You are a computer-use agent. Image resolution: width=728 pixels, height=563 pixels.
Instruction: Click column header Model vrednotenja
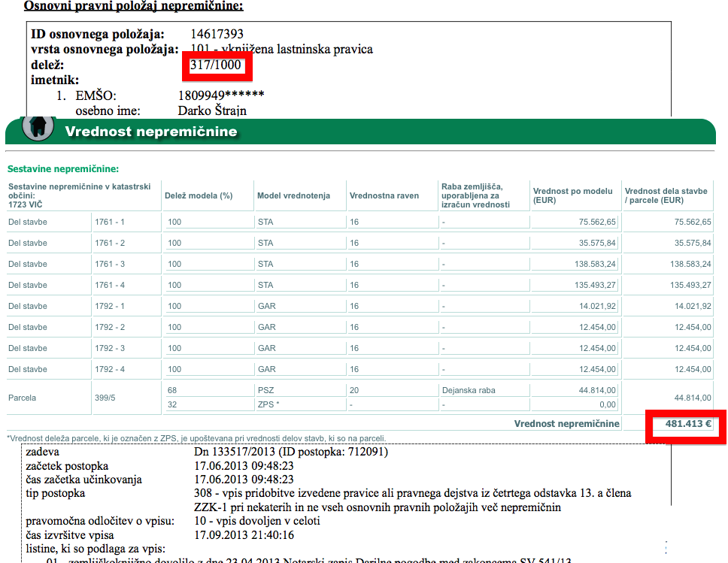point(293,196)
